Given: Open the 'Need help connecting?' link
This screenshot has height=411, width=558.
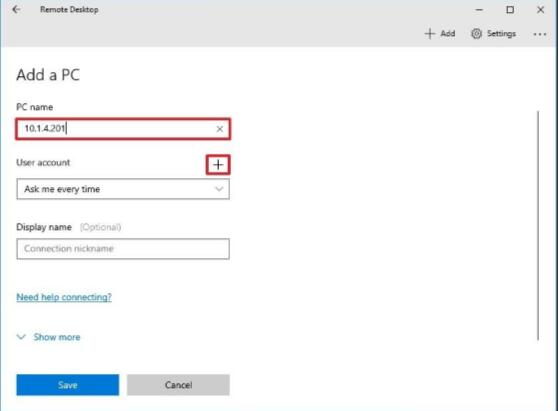Looking at the screenshot, I should click(64, 297).
